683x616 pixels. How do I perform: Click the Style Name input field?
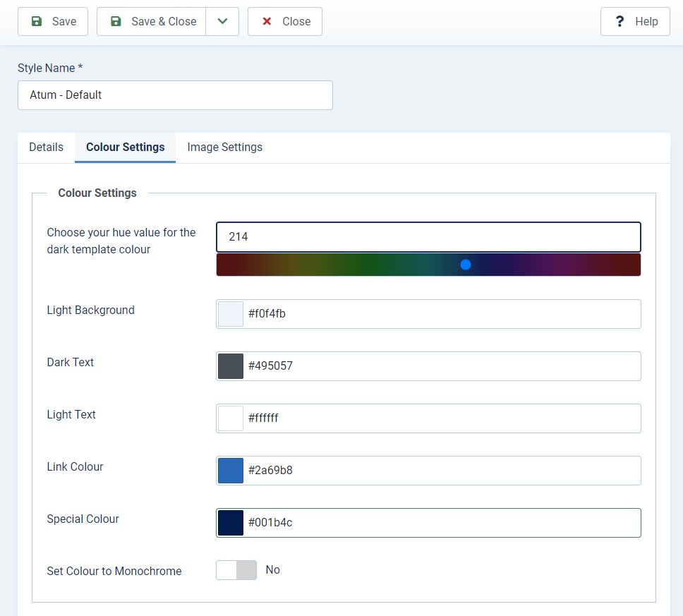click(x=175, y=95)
